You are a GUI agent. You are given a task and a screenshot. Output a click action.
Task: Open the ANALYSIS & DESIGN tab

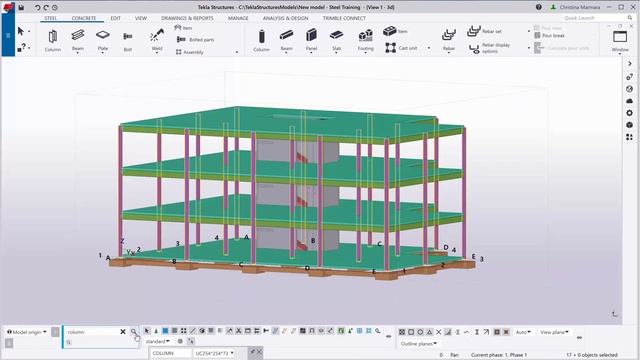point(285,18)
